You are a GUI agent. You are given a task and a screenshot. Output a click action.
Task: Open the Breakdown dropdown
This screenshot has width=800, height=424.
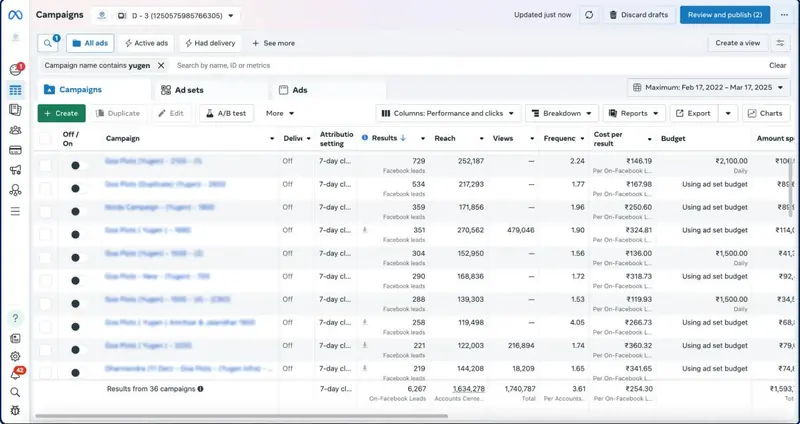562,113
